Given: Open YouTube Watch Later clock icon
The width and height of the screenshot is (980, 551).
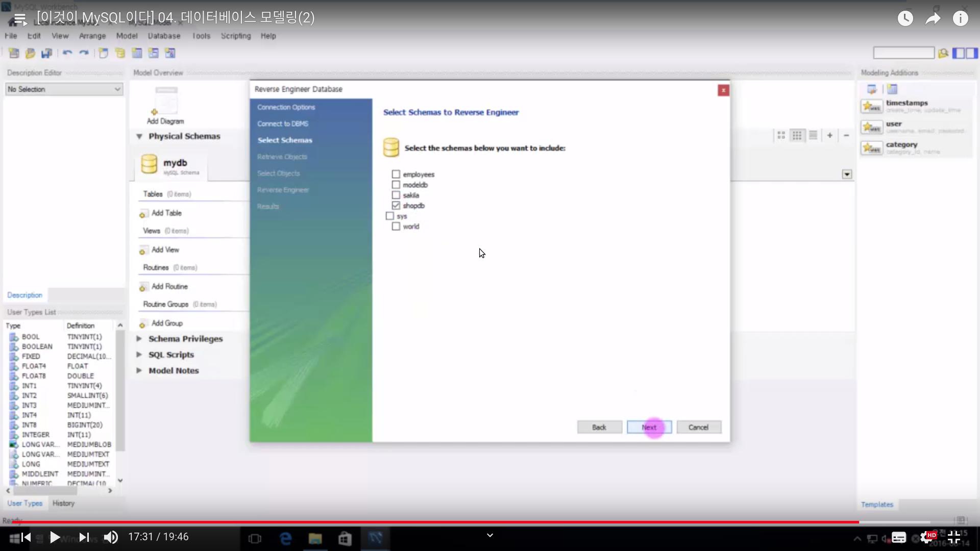Looking at the screenshot, I should click(x=905, y=19).
